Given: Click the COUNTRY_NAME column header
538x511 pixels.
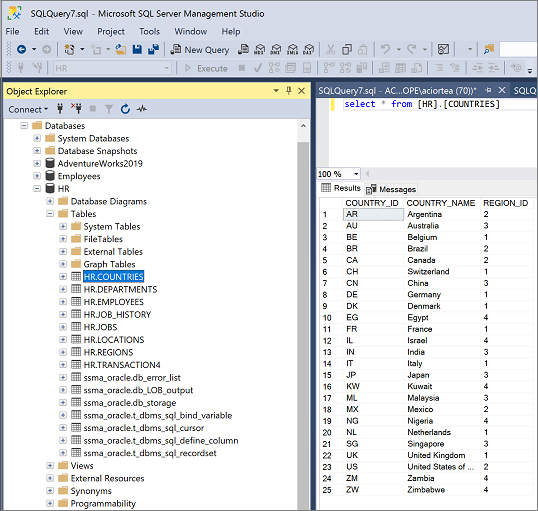Looking at the screenshot, I should click(441, 203).
